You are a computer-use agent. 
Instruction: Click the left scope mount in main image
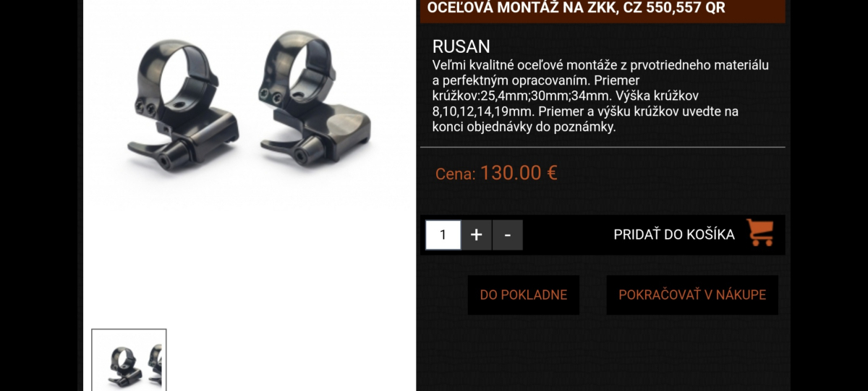(x=182, y=103)
